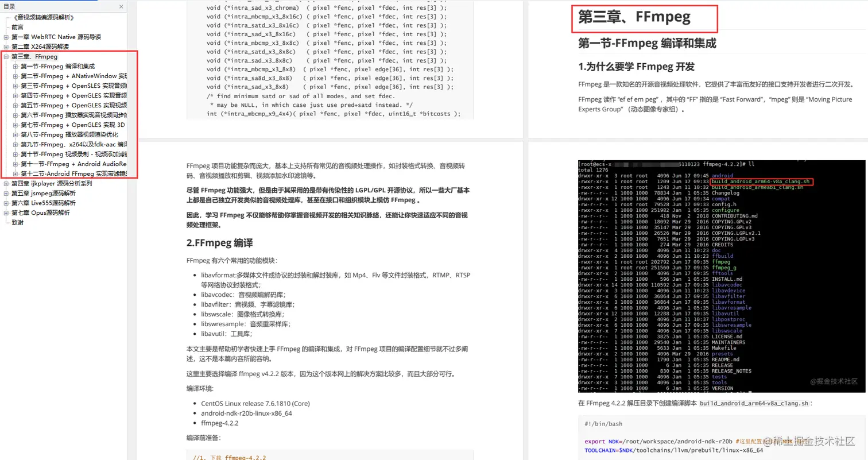The image size is (868, 460).
Task: Click the intra_sad_x3_chroma code line
Action: [326, 7]
